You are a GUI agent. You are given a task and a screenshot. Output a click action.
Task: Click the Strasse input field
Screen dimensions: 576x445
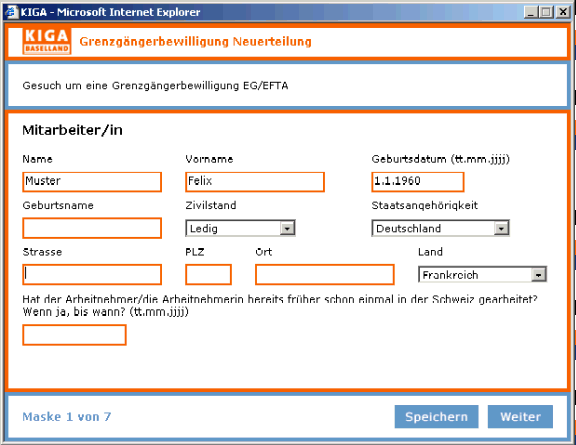click(x=92, y=274)
